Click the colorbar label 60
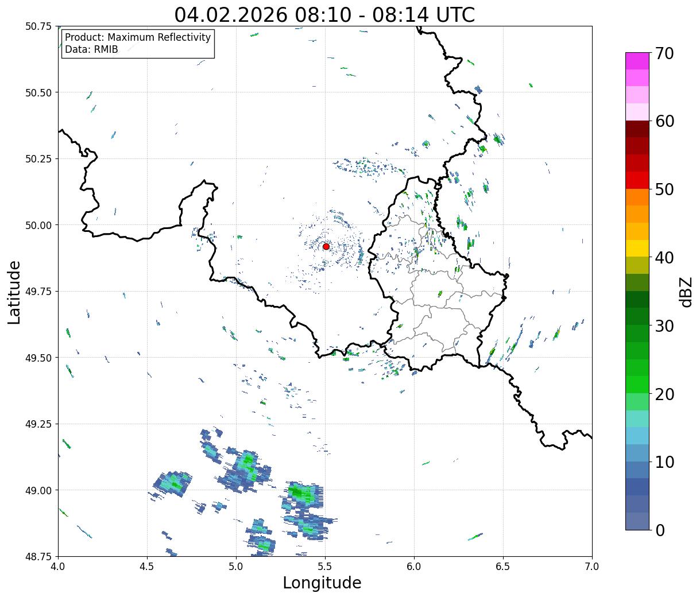 pyautogui.click(x=664, y=121)
